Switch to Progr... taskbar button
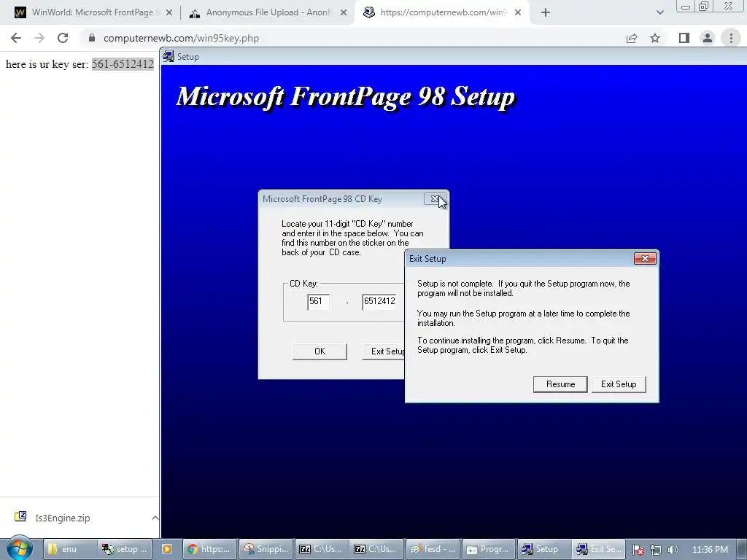Viewport: 747px width, 560px height. tap(489, 549)
